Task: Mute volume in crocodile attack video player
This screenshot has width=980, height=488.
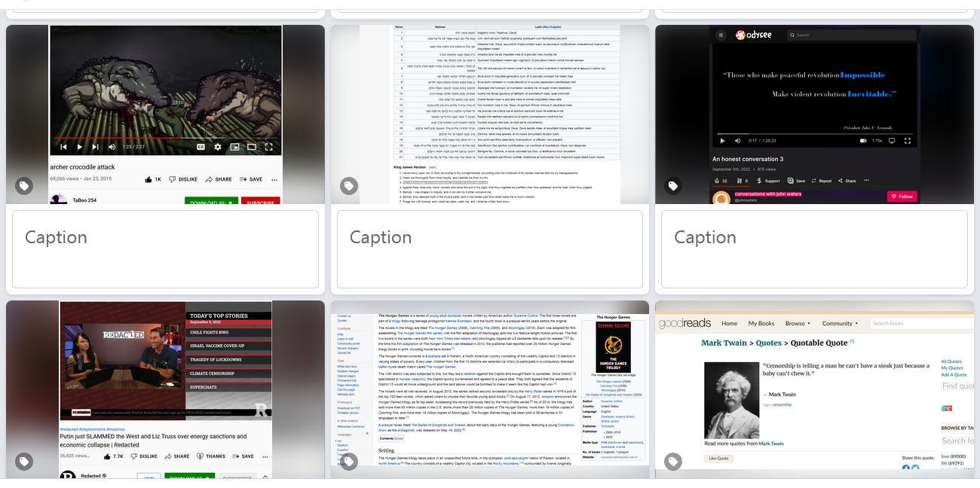Action: (x=112, y=147)
